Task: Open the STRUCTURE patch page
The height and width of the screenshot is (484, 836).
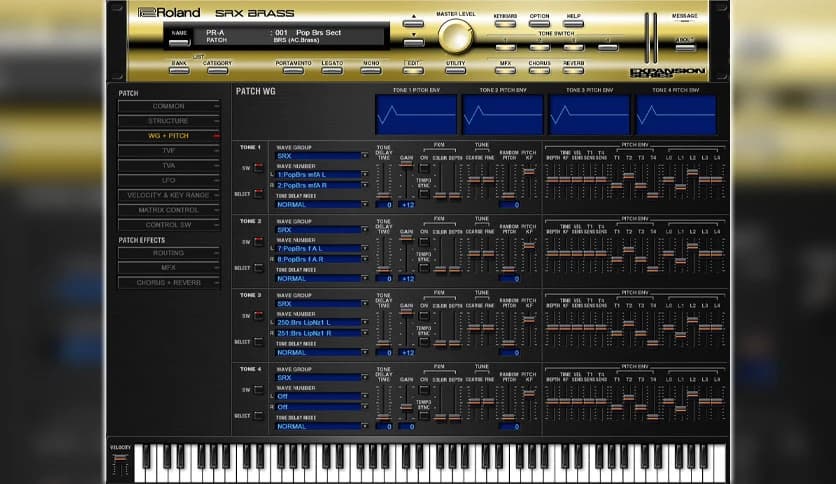Action: pos(168,121)
